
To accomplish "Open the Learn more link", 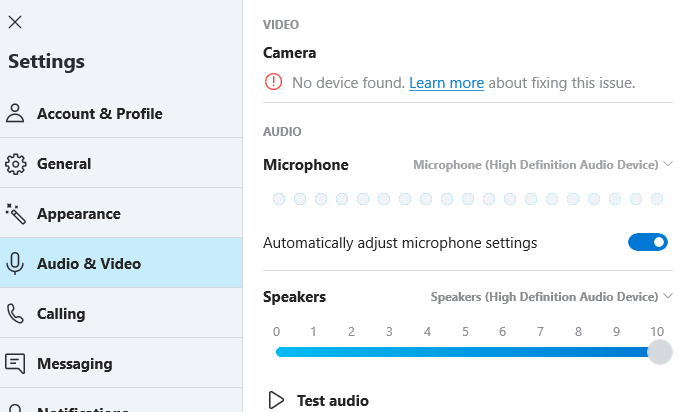I will click(x=446, y=83).
